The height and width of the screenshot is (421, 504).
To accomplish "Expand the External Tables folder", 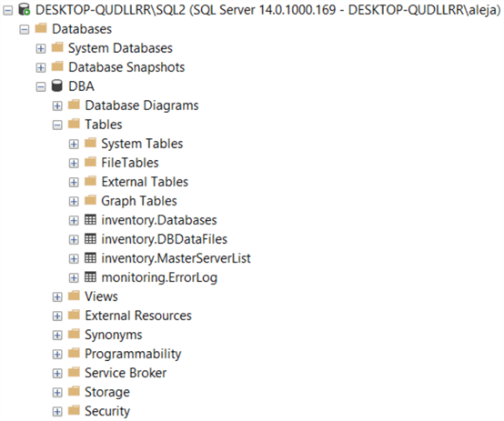I will [74, 182].
